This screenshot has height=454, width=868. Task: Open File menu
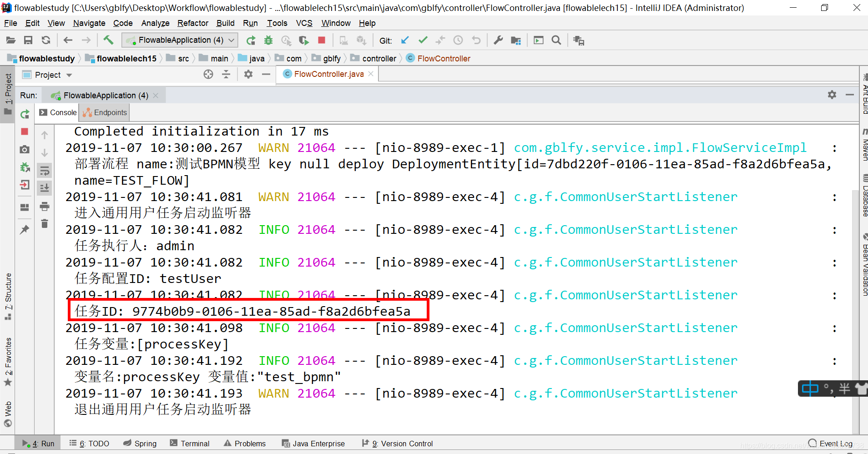10,23
